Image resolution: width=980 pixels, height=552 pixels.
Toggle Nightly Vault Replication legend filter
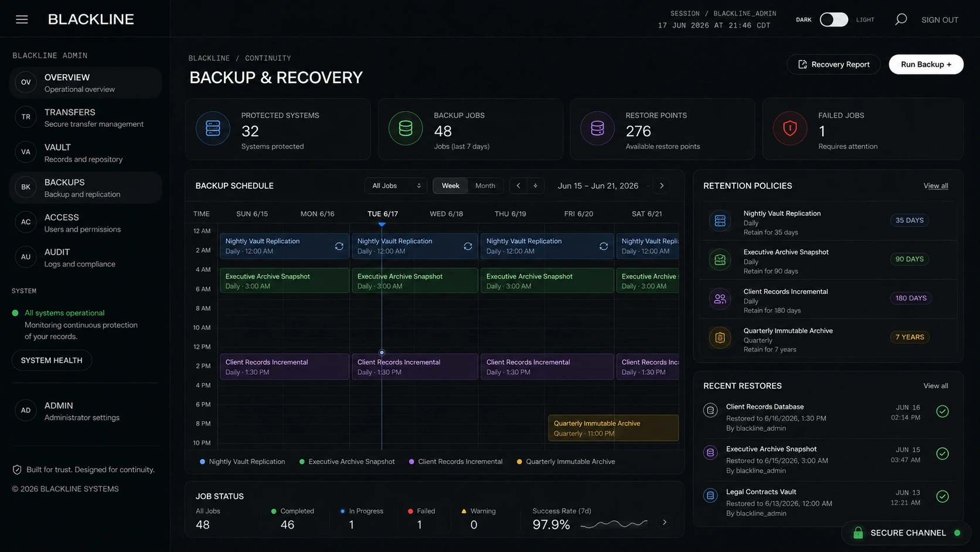point(243,462)
